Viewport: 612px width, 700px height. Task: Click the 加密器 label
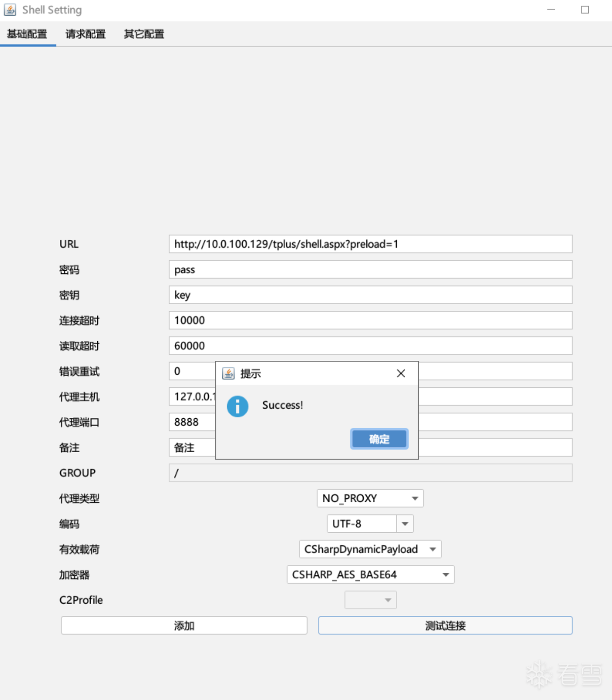74,575
